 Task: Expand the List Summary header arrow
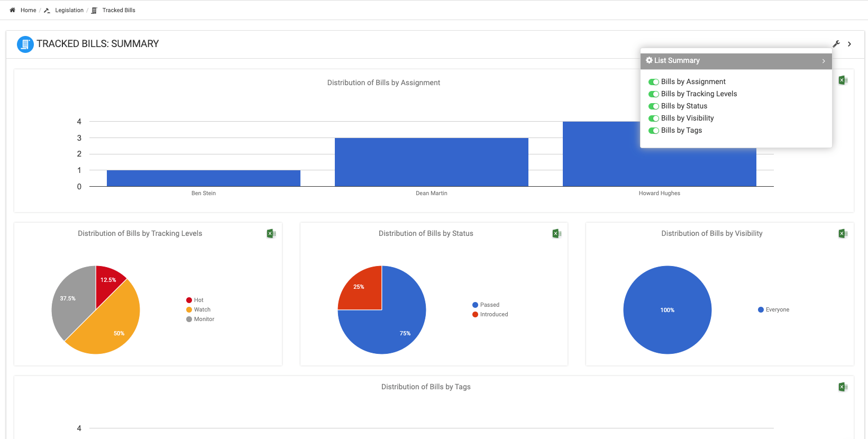tap(824, 61)
